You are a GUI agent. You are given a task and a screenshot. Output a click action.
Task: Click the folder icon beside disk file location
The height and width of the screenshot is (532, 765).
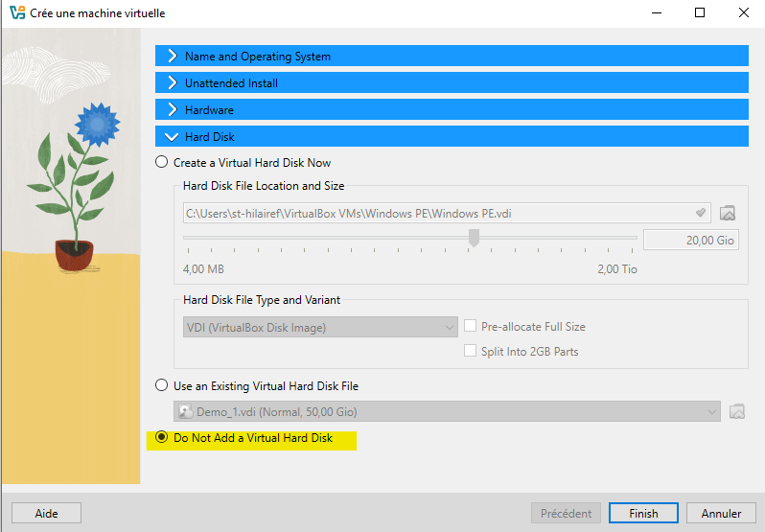pyautogui.click(x=728, y=213)
